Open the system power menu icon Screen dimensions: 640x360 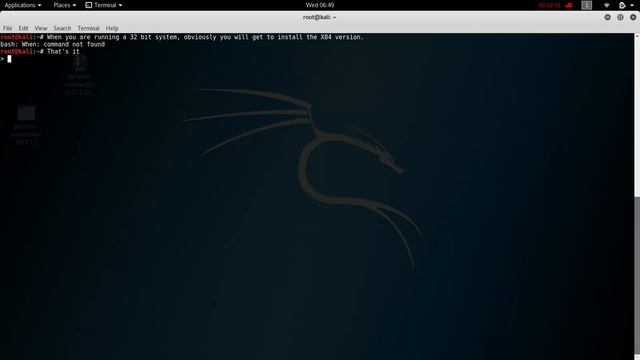click(x=622, y=5)
